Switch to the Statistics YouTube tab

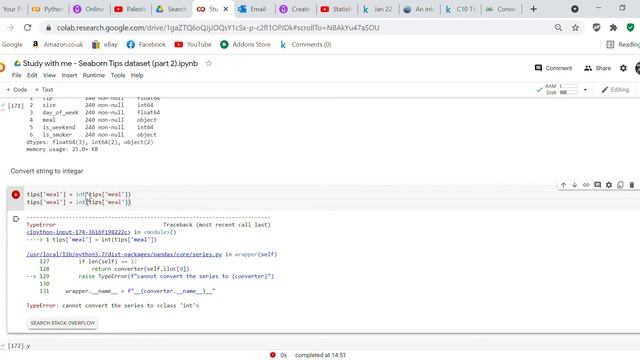click(x=336, y=9)
